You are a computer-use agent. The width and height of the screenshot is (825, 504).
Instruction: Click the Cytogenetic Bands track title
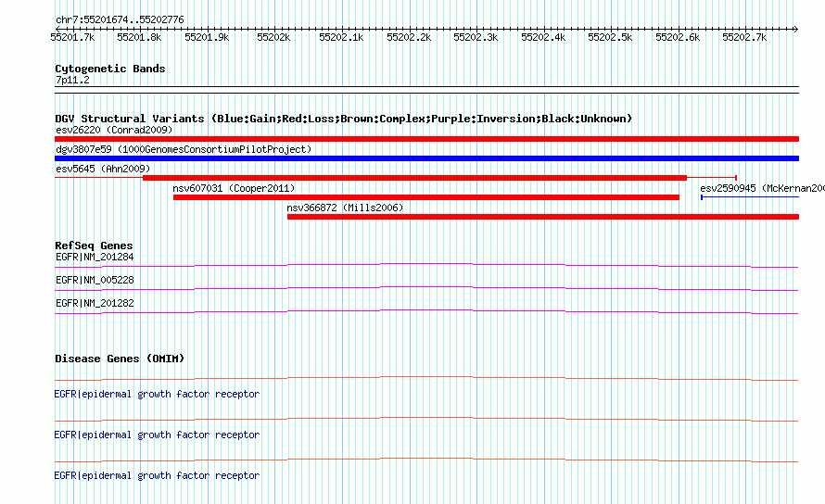pyautogui.click(x=110, y=69)
